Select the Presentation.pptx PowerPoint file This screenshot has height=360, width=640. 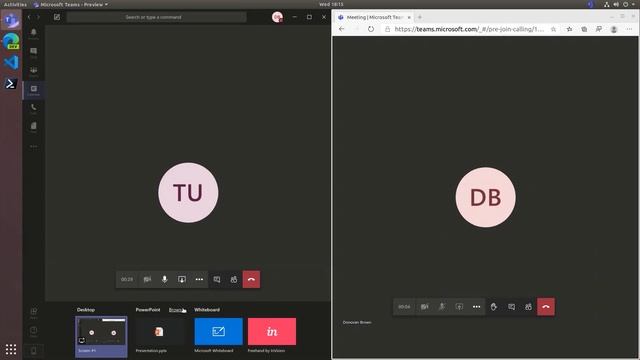[x=159, y=335]
